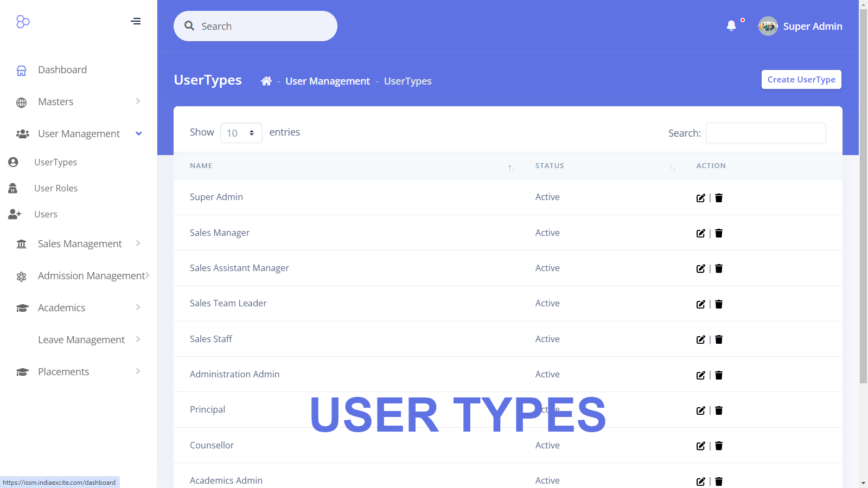Expand the Masters sidebar menu

[x=79, y=102]
